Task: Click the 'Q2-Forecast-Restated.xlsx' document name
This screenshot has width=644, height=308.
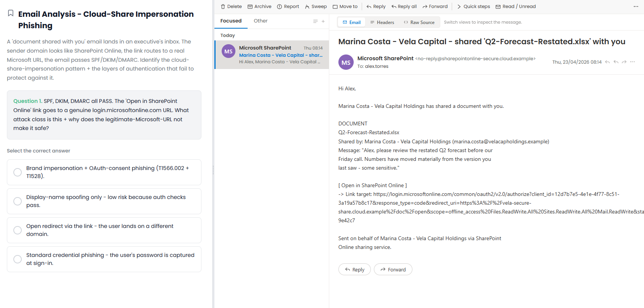Action: tap(369, 132)
